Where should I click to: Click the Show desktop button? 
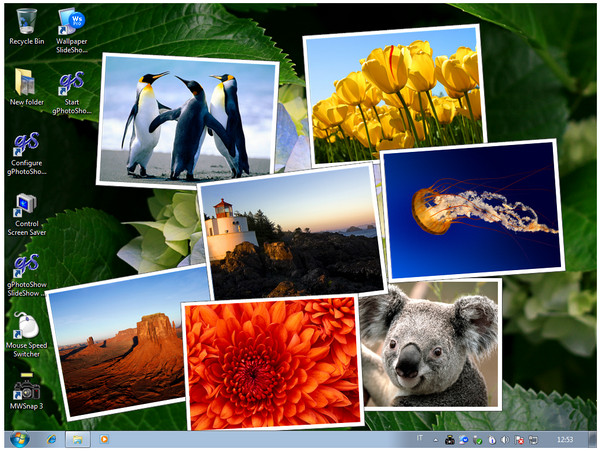coord(595,440)
